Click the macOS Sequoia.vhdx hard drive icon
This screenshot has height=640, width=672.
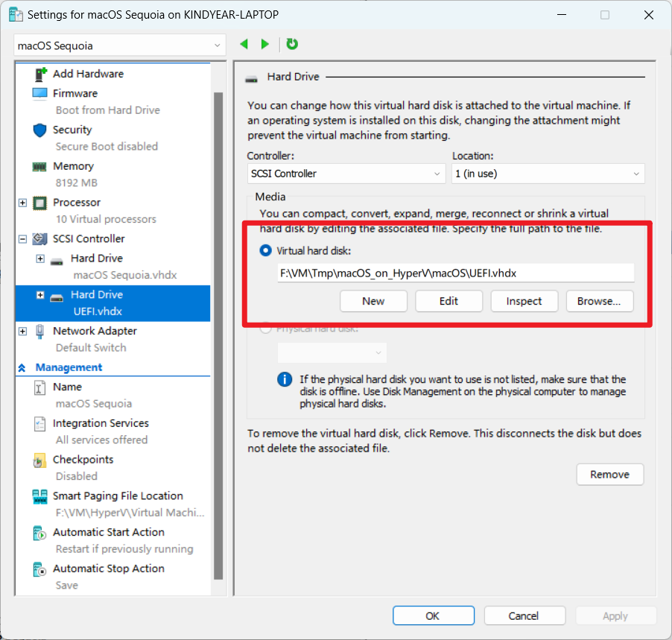(57, 262)
